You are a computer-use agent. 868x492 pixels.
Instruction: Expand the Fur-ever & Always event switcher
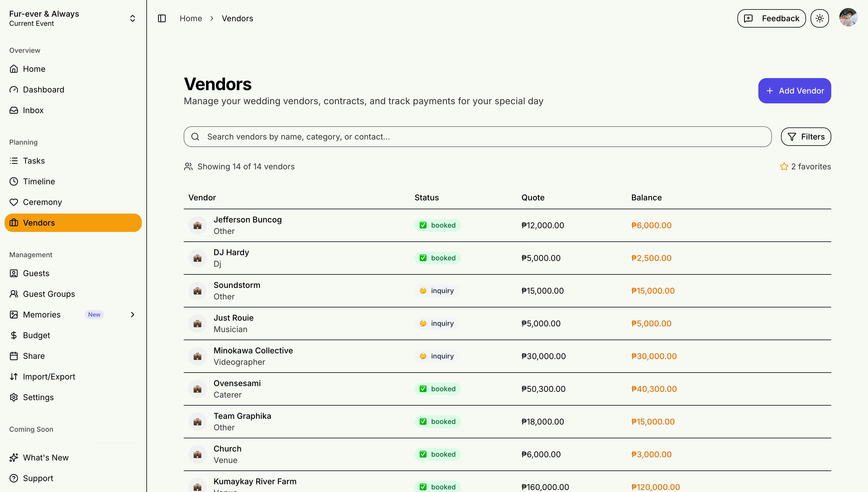point(132,18)
